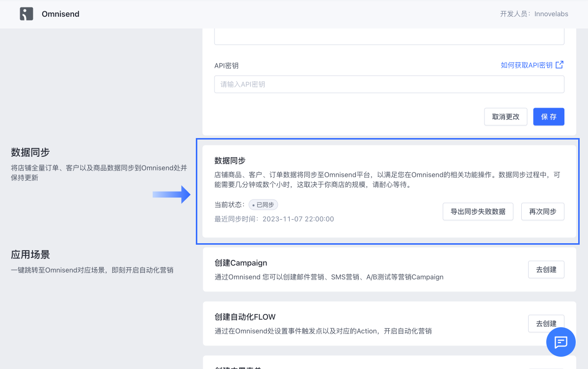Click the 数据同步 card heading
588x369 pixels.
coord(230,161)
